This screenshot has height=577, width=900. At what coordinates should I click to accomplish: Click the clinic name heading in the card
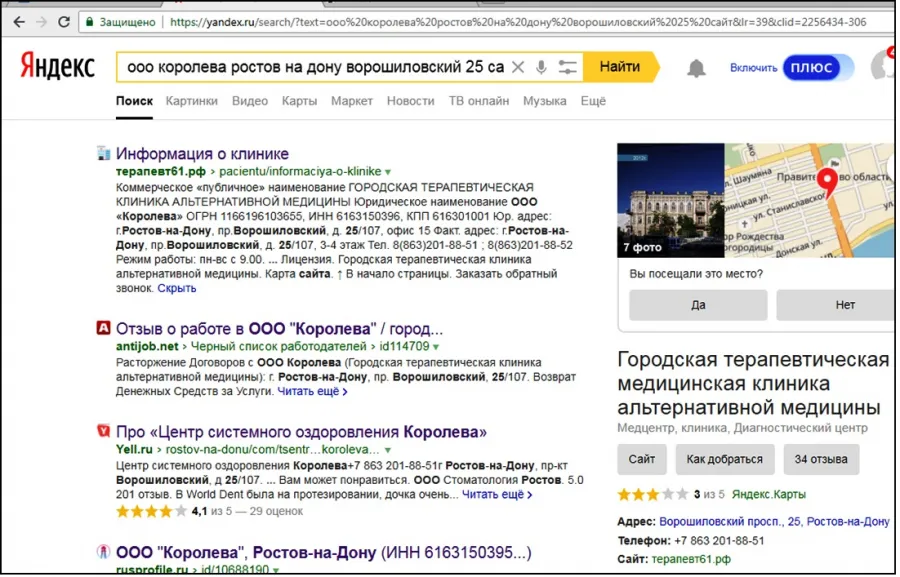(753, 384)
